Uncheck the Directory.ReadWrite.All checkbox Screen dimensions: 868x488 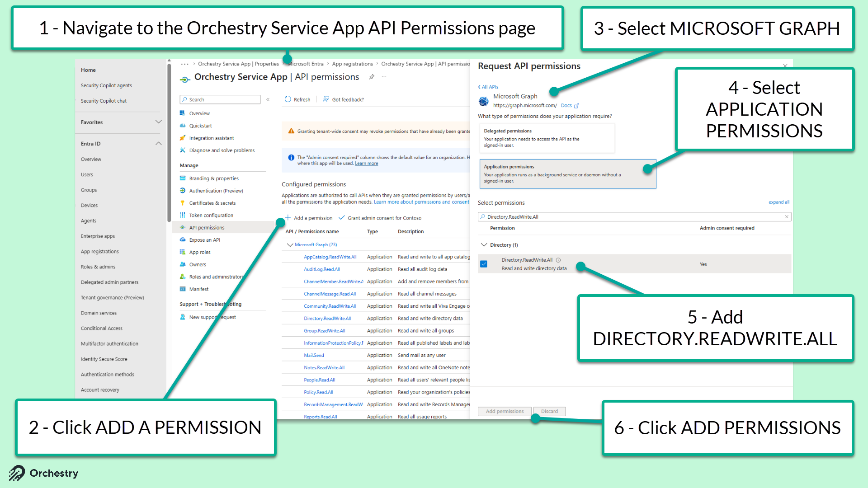pyautogui.click(x=484, y=264)
